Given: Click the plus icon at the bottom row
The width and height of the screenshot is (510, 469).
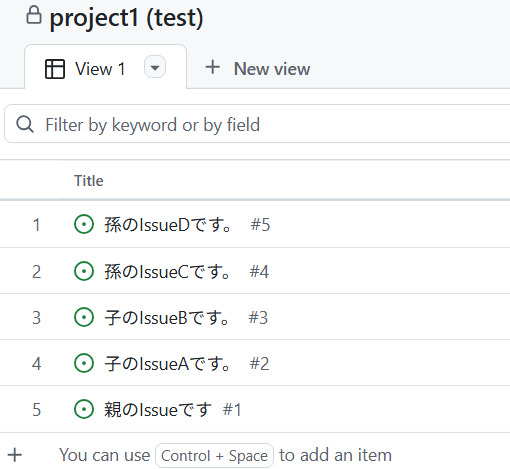Looking at the screenshot, I should tap(15, 455).
